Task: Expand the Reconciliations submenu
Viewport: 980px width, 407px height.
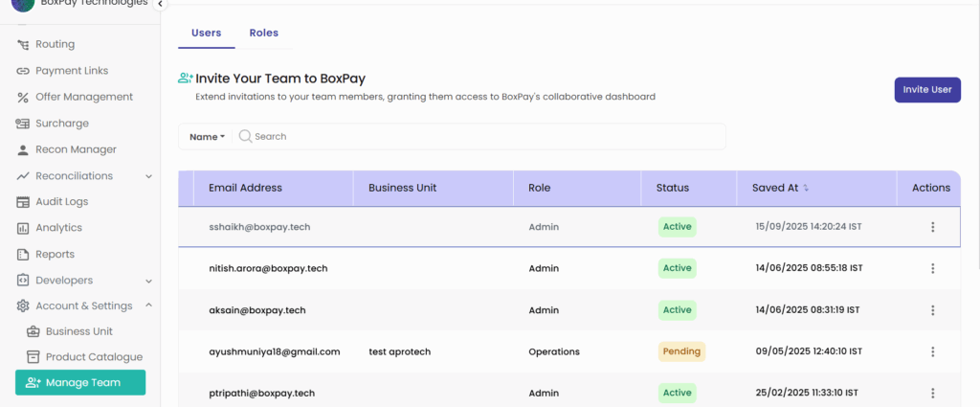Action: [148, 176]
